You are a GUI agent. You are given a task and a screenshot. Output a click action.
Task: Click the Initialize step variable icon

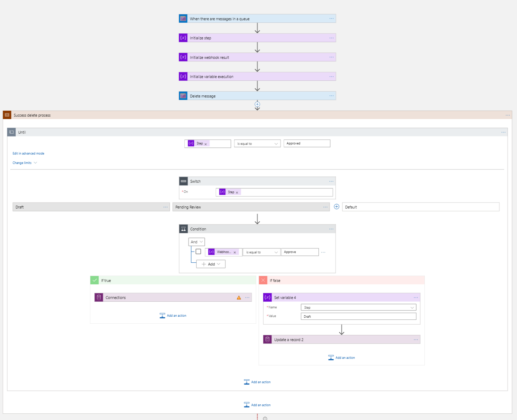(183, 38)
